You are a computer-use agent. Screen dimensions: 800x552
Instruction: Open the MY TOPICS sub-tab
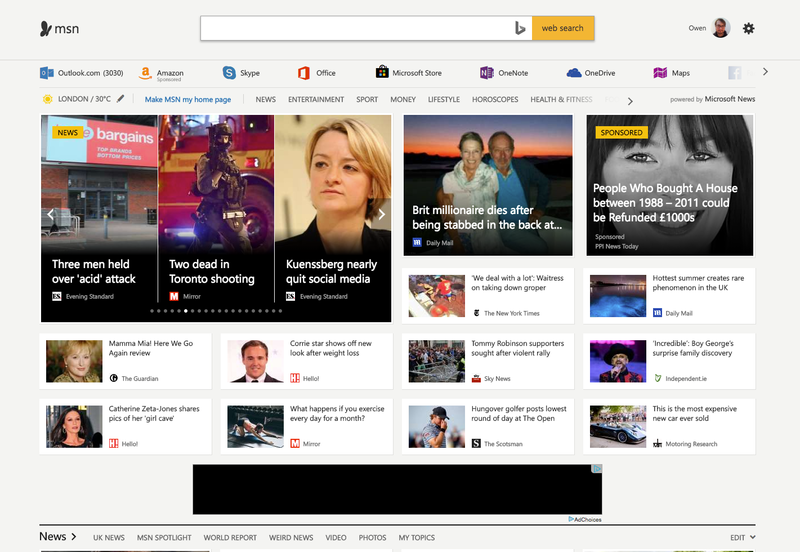(416, 538)
